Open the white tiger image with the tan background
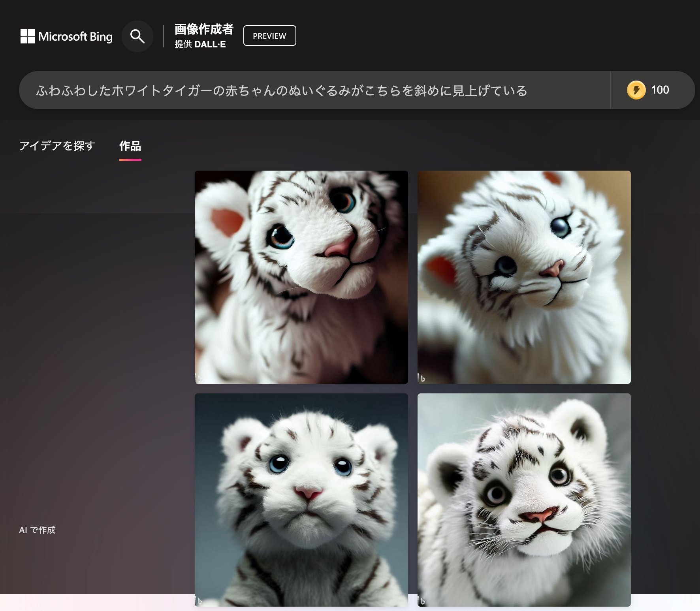Image resolution: width=700 pixels, height=611 pixels. click(524, 277)
